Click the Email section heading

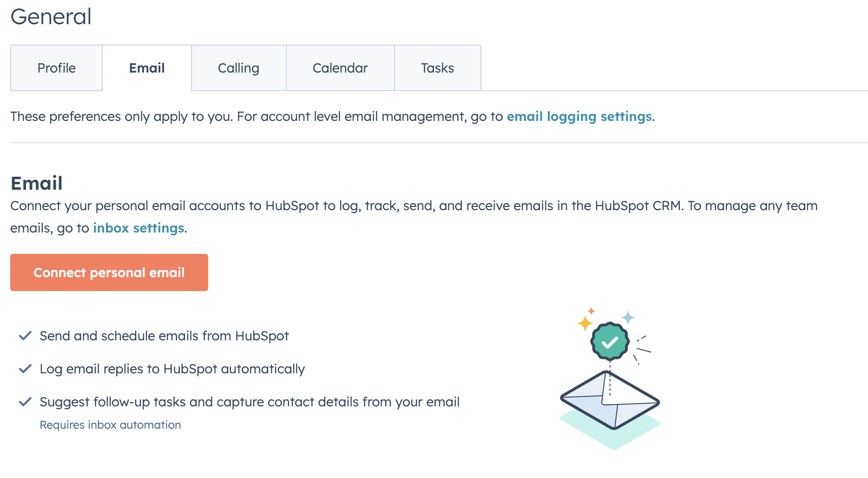coord(37,183)
